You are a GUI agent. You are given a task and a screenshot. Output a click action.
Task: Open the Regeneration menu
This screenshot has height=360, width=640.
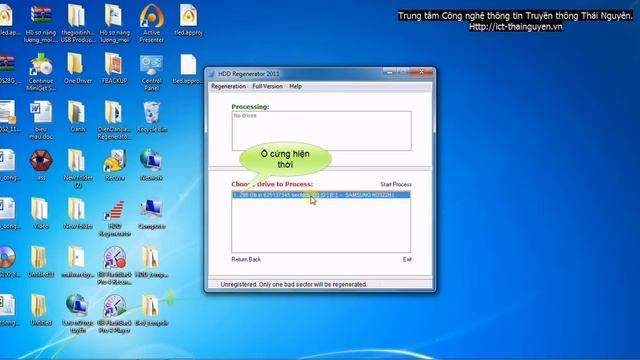pyautogui.click(x=228, y=87)
